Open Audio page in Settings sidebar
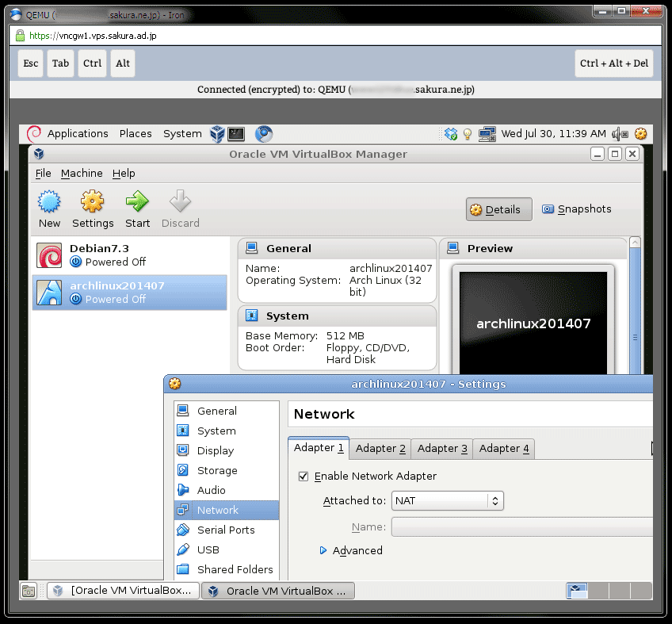Screen dimensions: 672x624 (x=227, y=490)
